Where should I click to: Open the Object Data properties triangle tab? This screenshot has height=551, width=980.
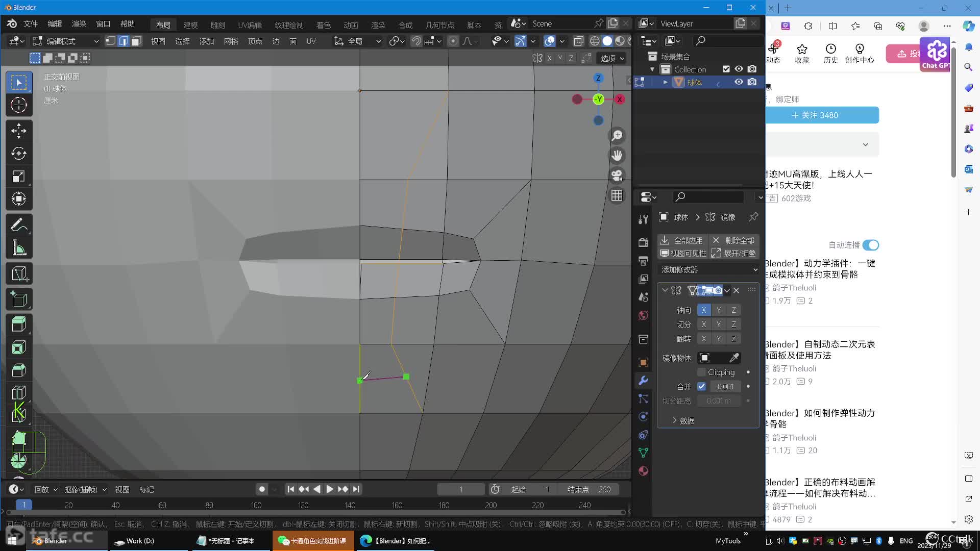click(643, 453)
